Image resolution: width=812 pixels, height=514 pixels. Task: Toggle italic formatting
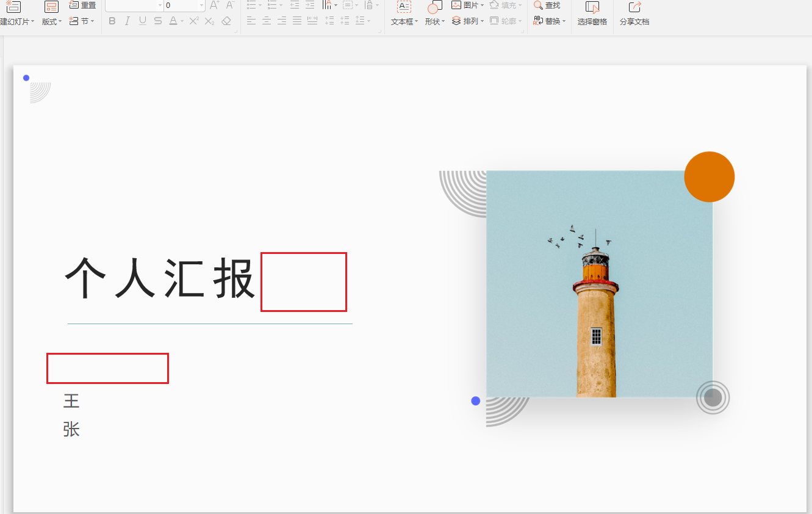pyautogui.click(x=127, y=20)
